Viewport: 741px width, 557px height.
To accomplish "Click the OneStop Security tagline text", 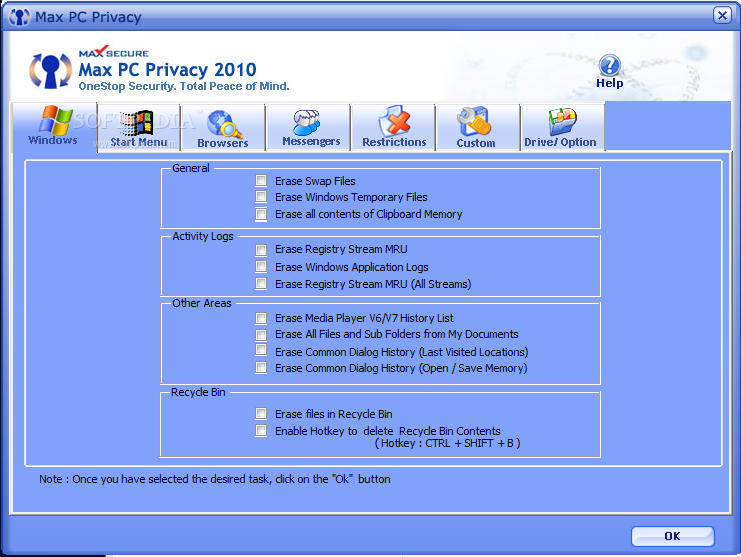I will point(184,86).
